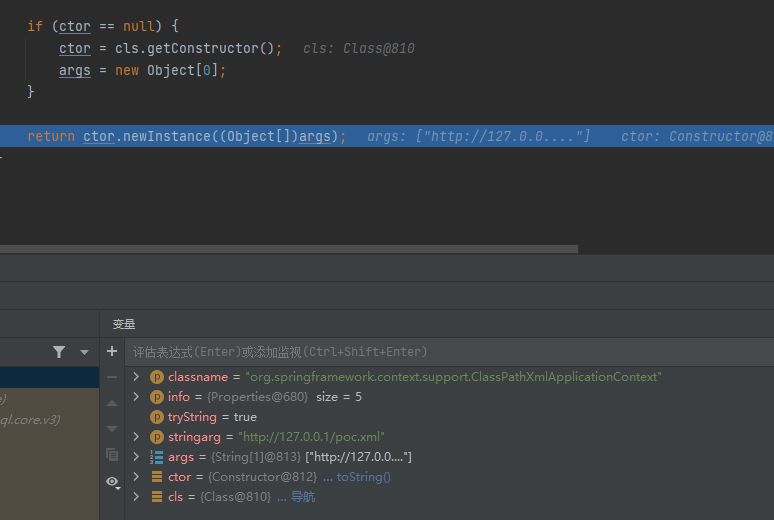This screenshot has height=520, width=774.
Task: Click the inline hint cls: Class@810
Action: tap(359, 48)
